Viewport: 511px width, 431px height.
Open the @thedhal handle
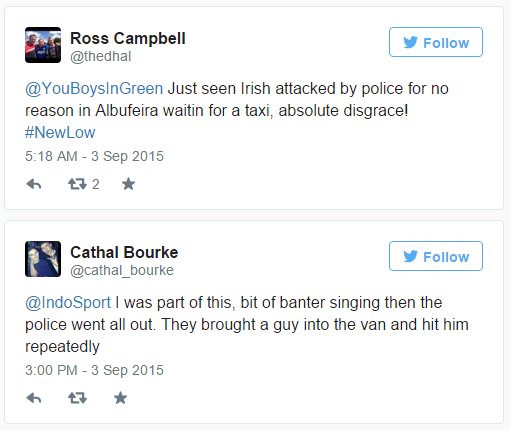[x=101, y=56]
